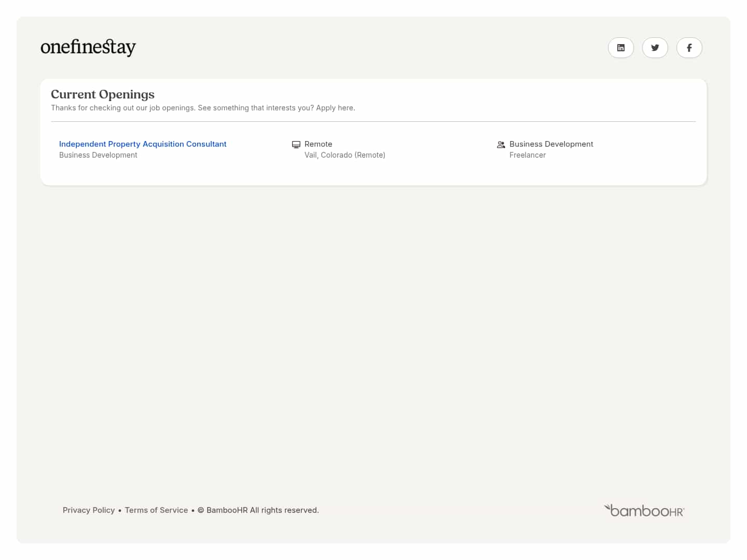Click the Current Openings heading
The image size is (747, 560).
tap(103, 94)
